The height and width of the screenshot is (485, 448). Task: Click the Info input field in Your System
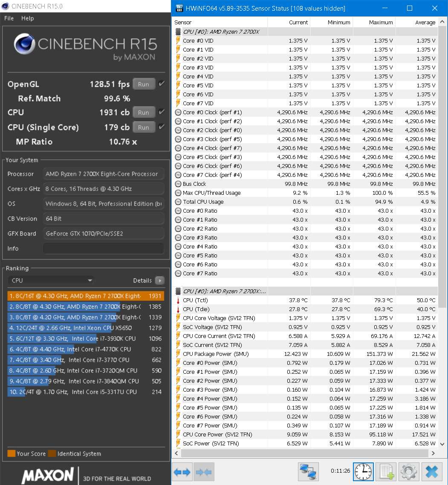point(103,248)
